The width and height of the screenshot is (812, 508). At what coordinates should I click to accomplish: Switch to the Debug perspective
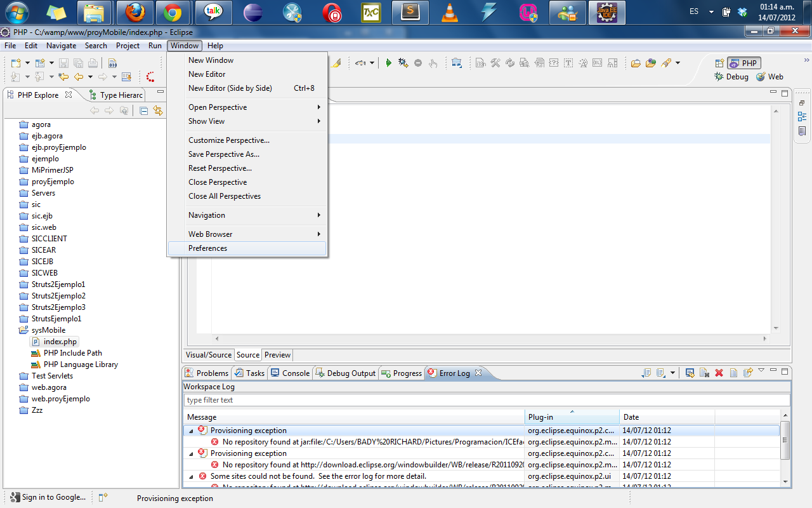click(731, 76)
